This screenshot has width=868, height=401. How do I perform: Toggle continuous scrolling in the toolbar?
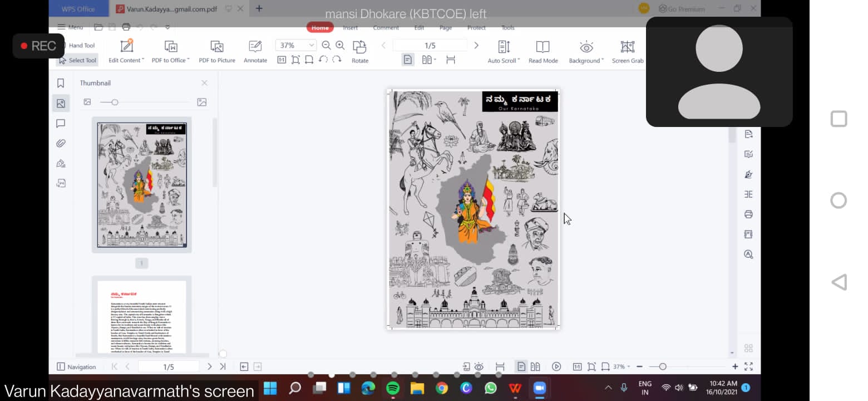click(451, 60)
